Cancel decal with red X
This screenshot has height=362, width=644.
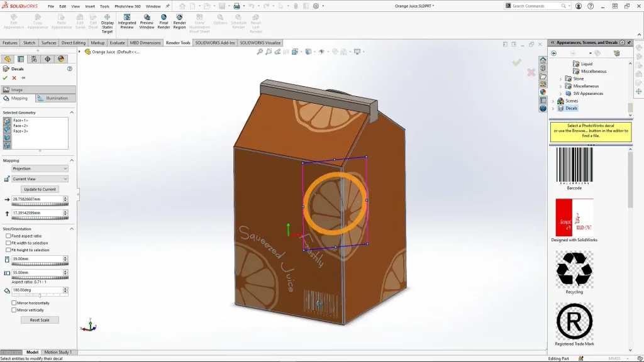(14, 78)
